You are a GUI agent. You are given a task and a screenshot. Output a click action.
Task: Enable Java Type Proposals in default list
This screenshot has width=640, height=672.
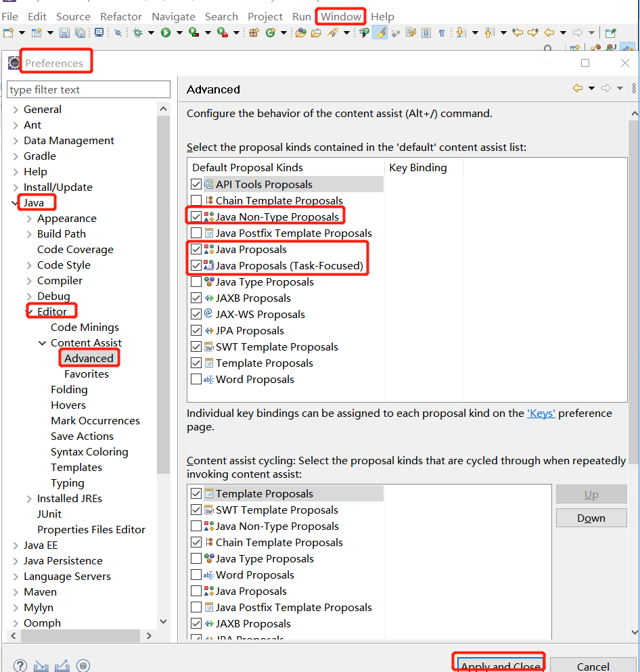pyautogui.click(x=196, y=282)
